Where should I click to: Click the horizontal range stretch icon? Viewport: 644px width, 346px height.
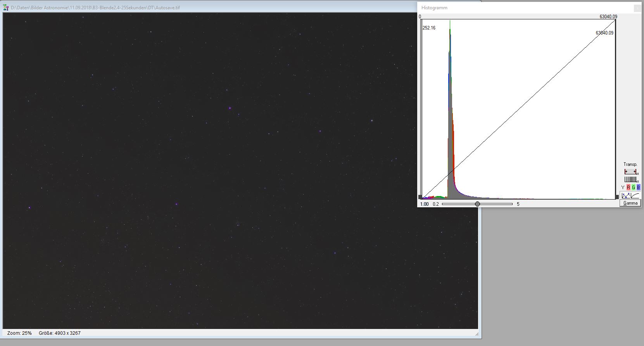(631, 172)
